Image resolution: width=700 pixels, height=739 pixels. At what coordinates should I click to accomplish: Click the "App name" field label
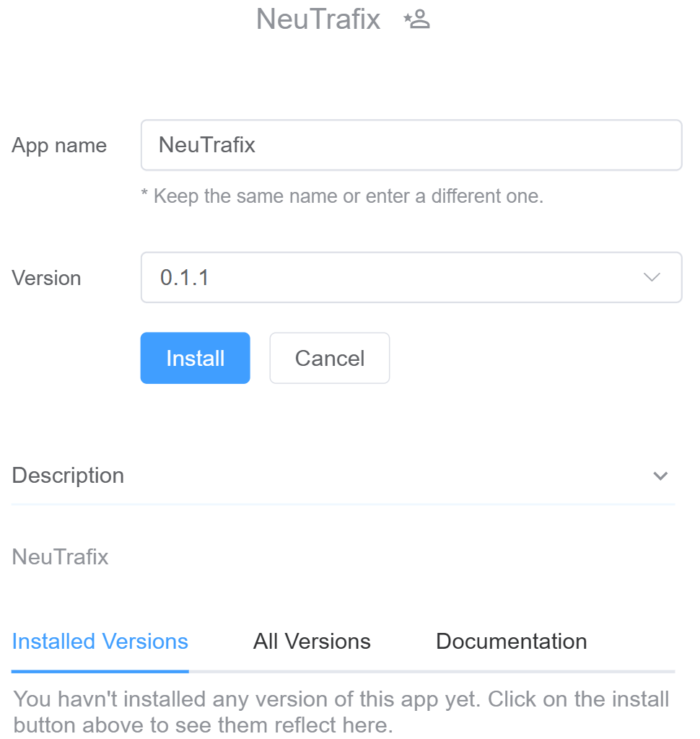[x=59, y=146]
